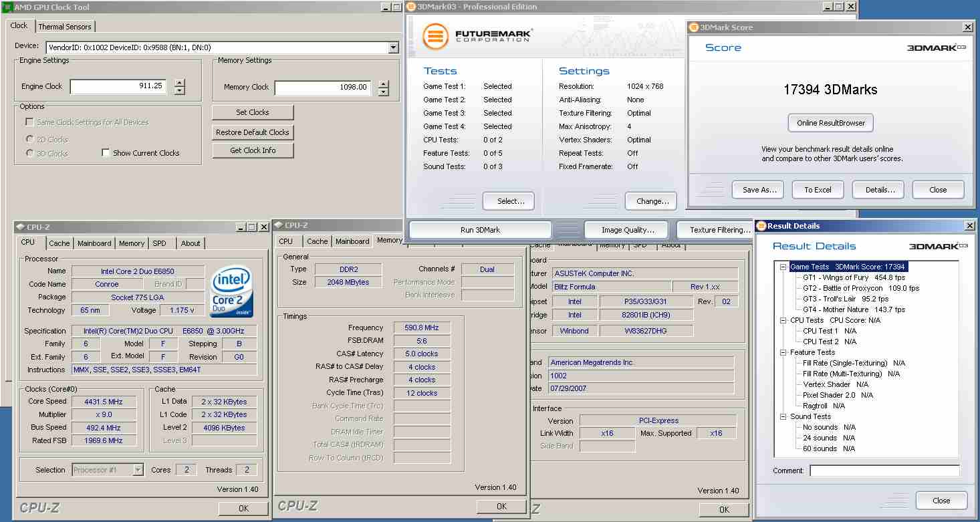Select GT2 - Battle of Proxycon result
Screen dimensions: 980x522
pyautogui.click(x=861, y=288)
